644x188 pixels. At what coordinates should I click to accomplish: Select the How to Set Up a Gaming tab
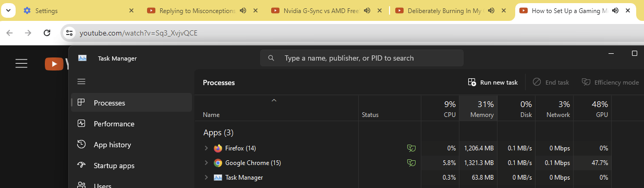click(x=576, y=10)
